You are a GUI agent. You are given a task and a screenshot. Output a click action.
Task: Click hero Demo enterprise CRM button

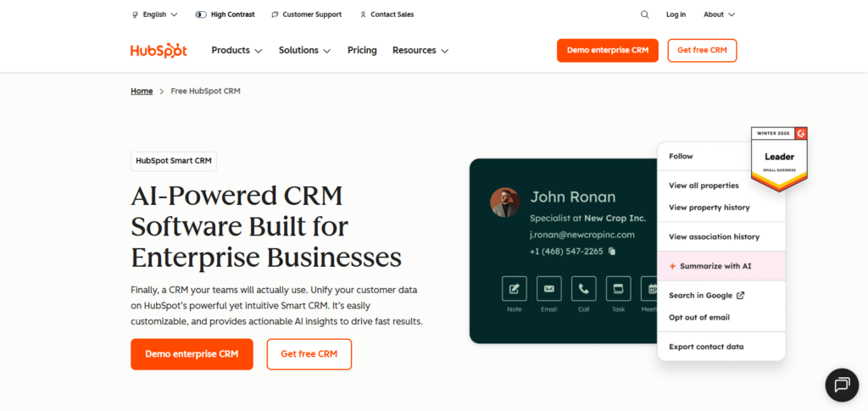point(192,354)
